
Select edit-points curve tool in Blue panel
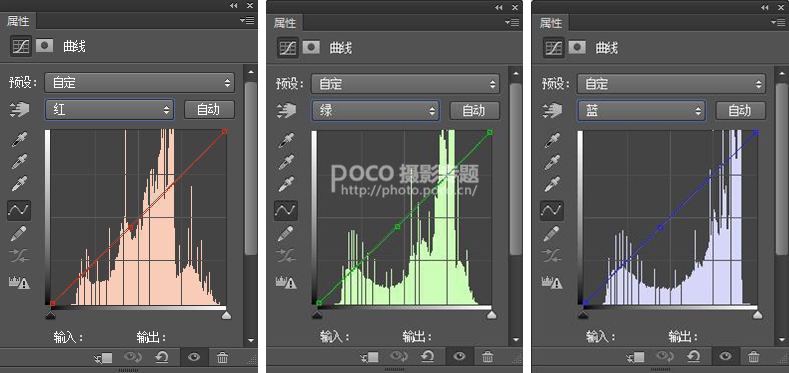point(552,210)
